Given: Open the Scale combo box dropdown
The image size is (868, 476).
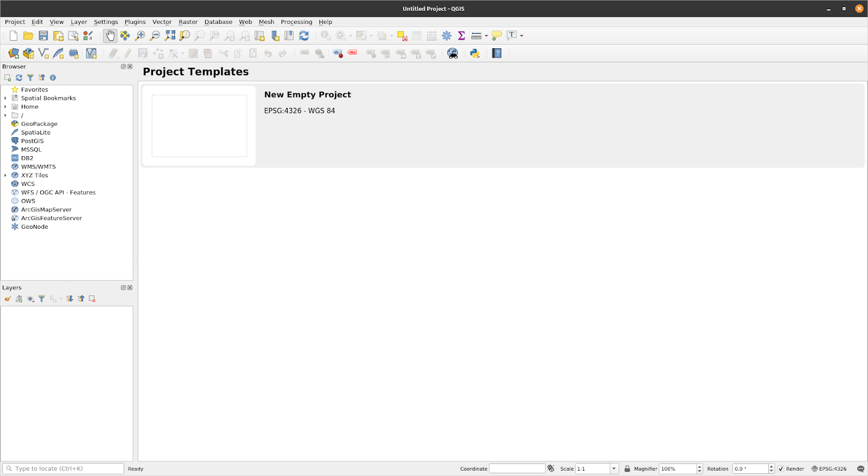Looking at the screenshot, I should pos(614,469).
